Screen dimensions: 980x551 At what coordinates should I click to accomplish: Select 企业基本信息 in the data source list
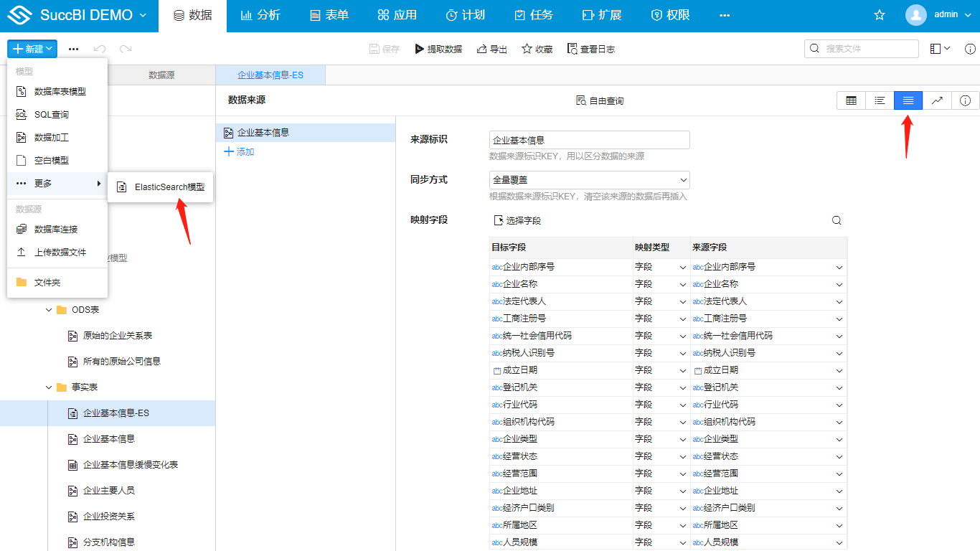coord(306,133)
